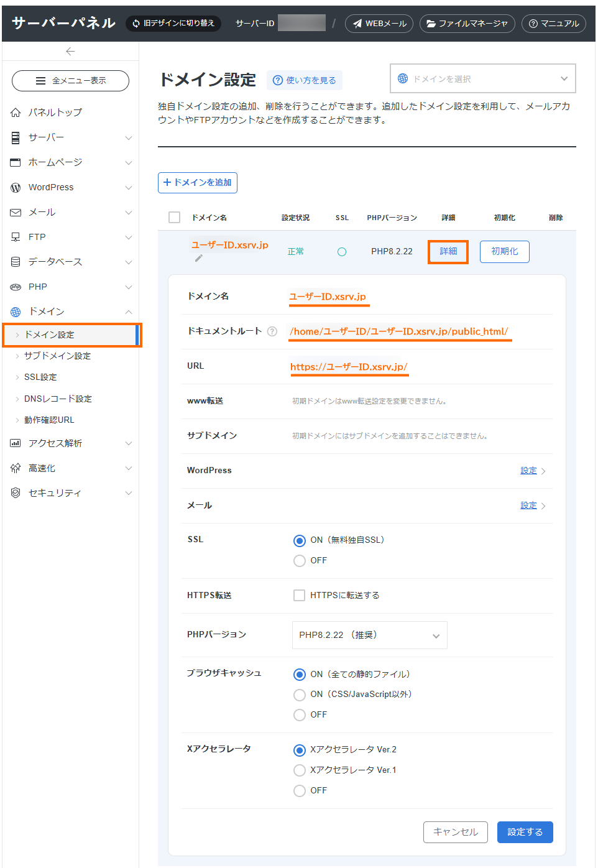The height and width of the screenshot is (868, 598).
Task: Click the shield icon beside セキュリティ
Action: (16, 493)
